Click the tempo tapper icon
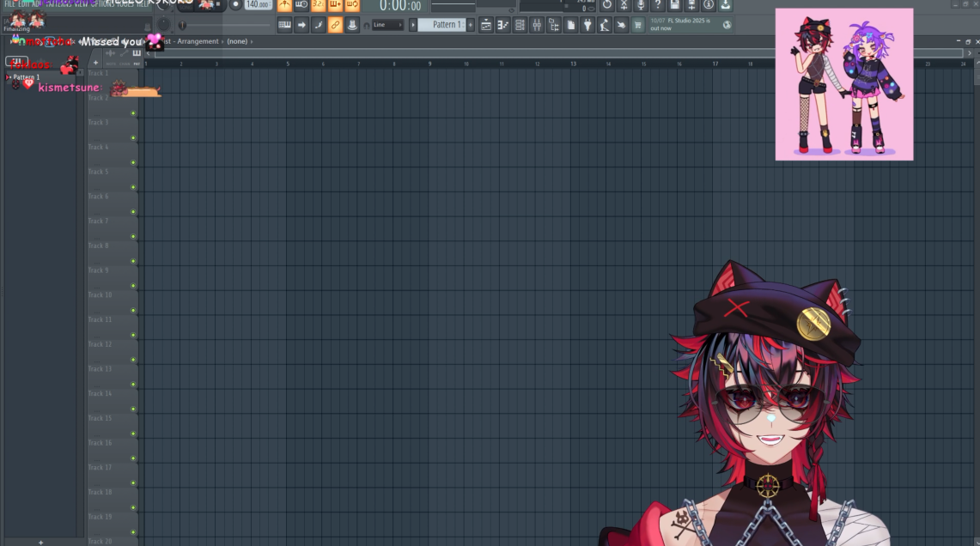Screen dimensions: 980x546 tap(605, 25)
